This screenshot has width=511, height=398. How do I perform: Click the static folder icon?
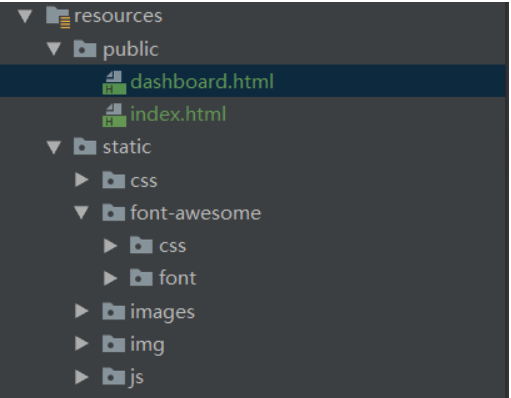85,146
